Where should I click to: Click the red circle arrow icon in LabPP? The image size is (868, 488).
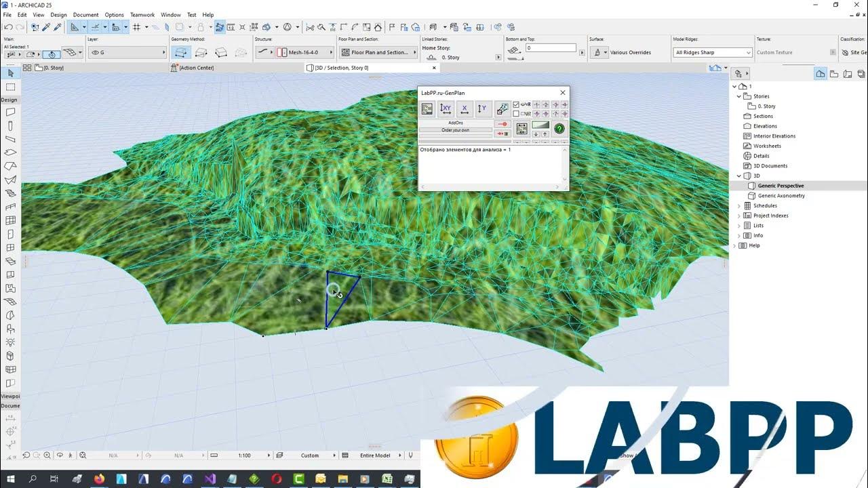(x=502, y=124)
